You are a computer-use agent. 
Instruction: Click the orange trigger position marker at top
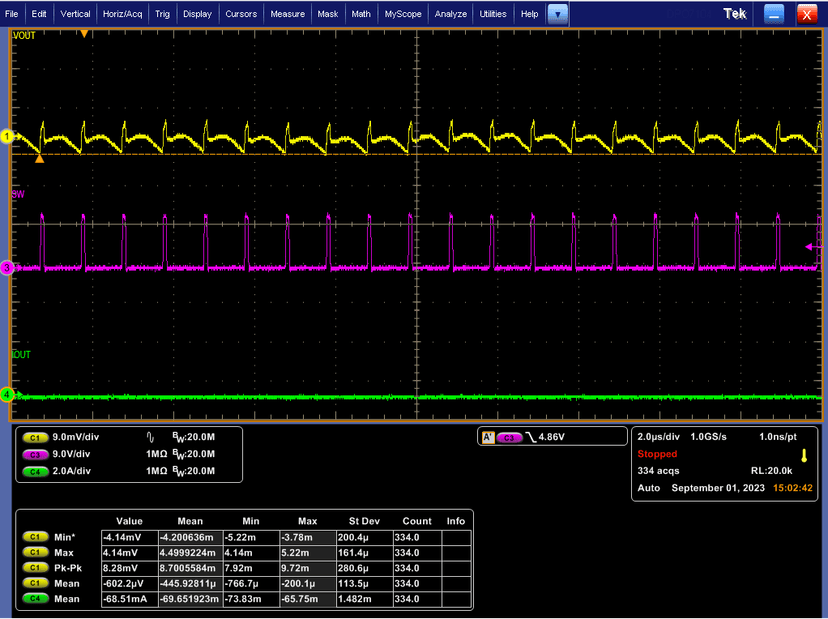pyautogui.click(x=84, y=34)
